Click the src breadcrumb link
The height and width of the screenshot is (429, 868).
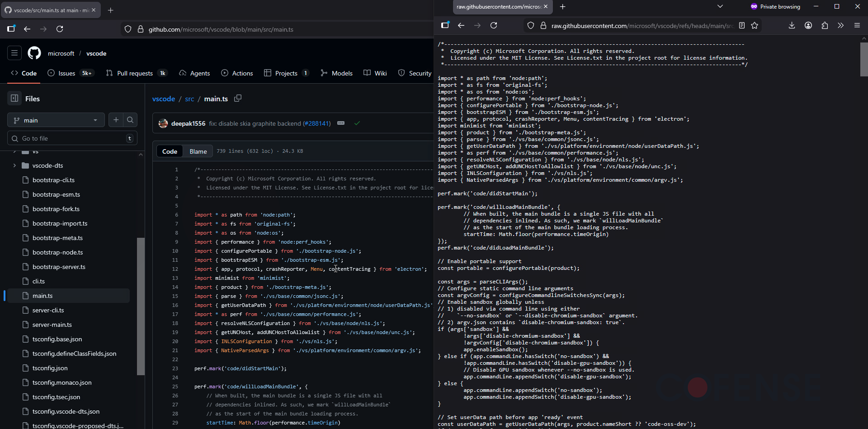(189, 99)
